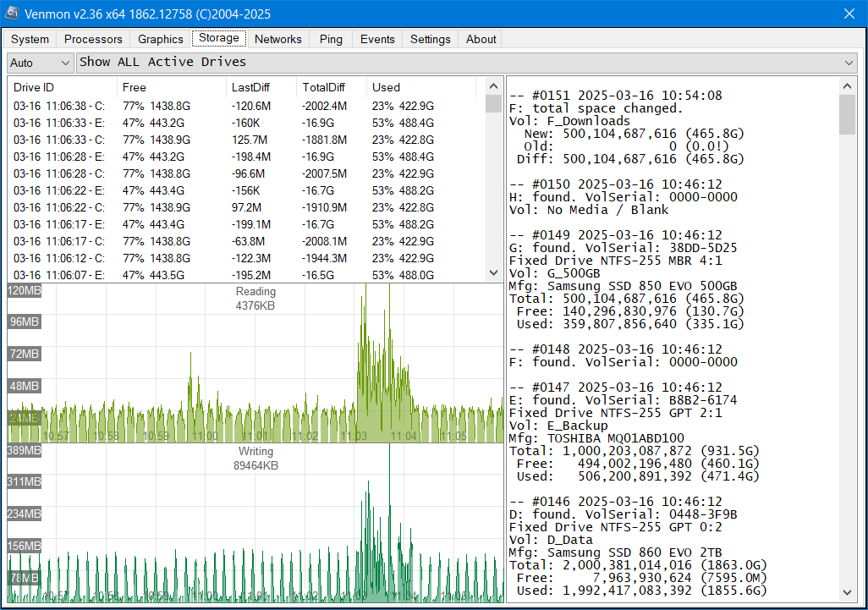868x610 pixels.
Task: Sort by the TotalDiff column header
Action: tap(332, 87)
